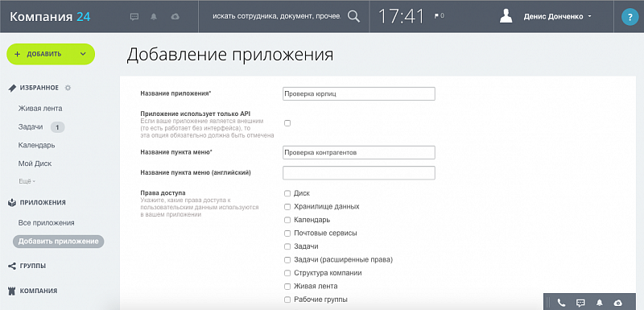
Task: Click the castle icon beside Компания
Action: pyautogui.click(x=12, y=291)
